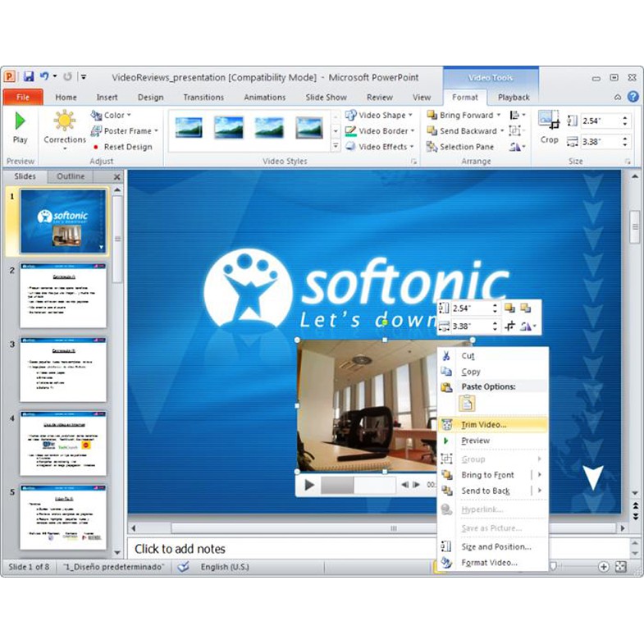Select slide 3 thumbnail
The image size is (644, 644).
point(63,370)
